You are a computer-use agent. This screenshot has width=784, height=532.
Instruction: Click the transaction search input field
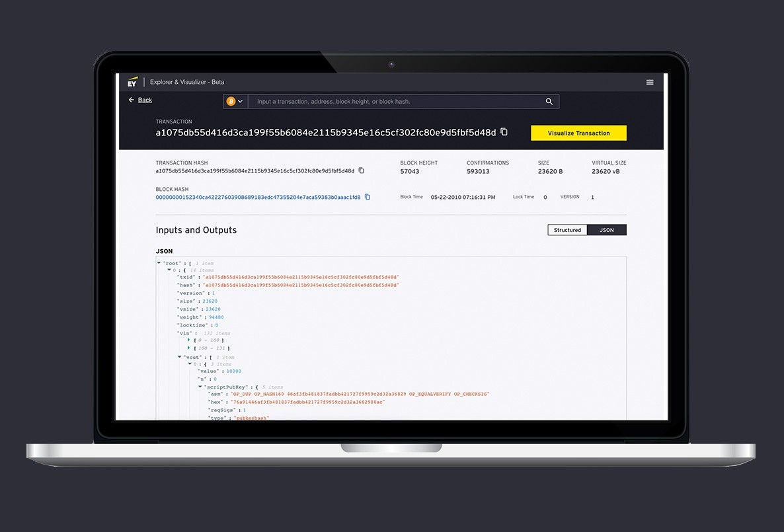point(397,102)
